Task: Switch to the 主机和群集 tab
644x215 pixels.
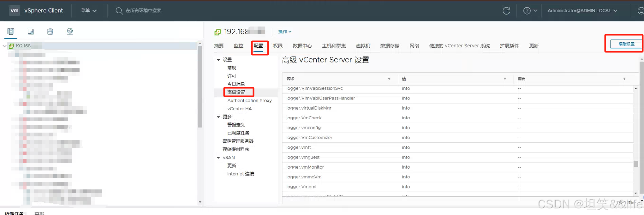Action: tap(334, 46)
